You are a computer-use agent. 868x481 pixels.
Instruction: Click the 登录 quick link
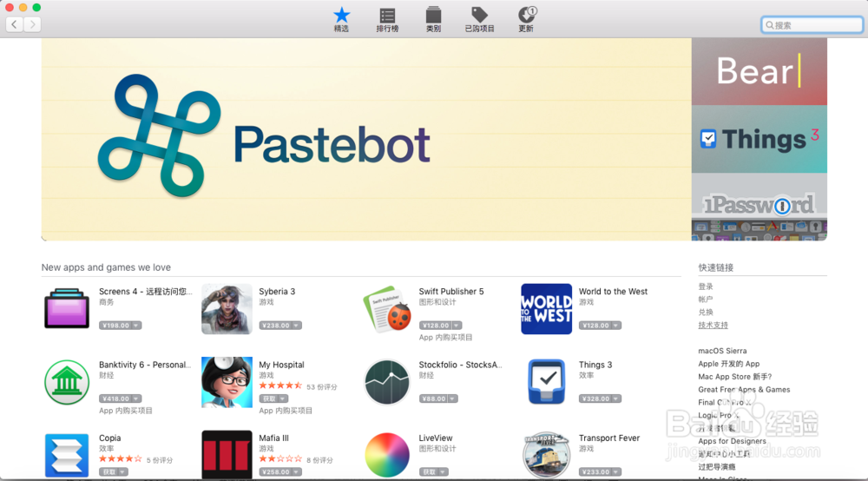[705, 287]
